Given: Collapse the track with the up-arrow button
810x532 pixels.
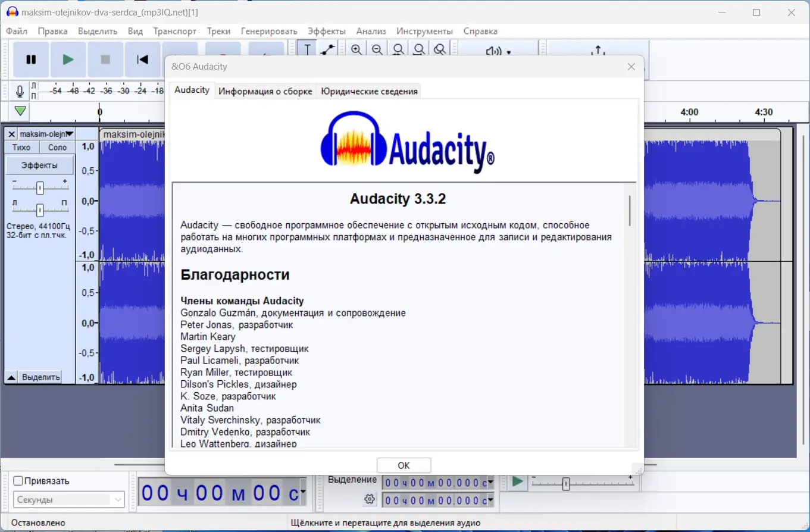Looking at the screenshot, I should 11,377.
